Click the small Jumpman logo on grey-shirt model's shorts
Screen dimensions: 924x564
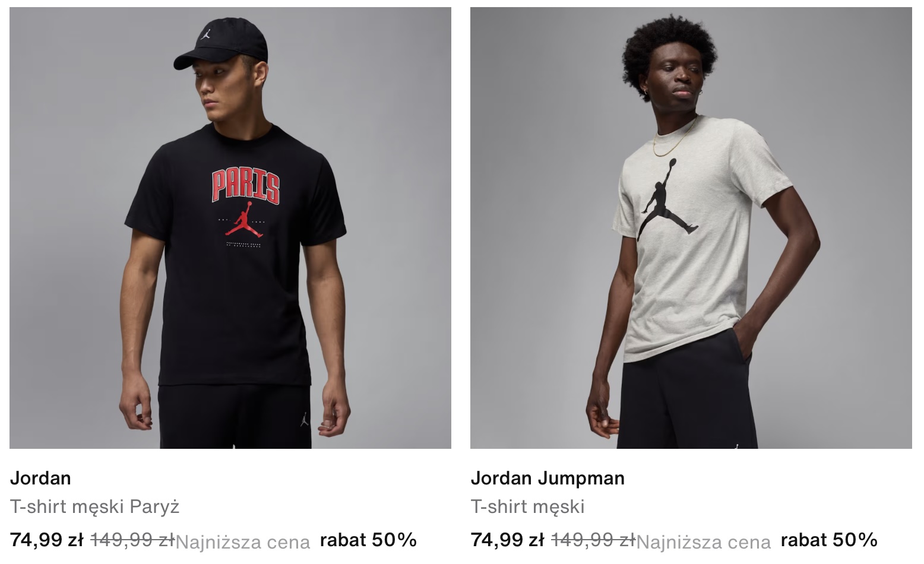pyautogui.click(x=737, y=445)
